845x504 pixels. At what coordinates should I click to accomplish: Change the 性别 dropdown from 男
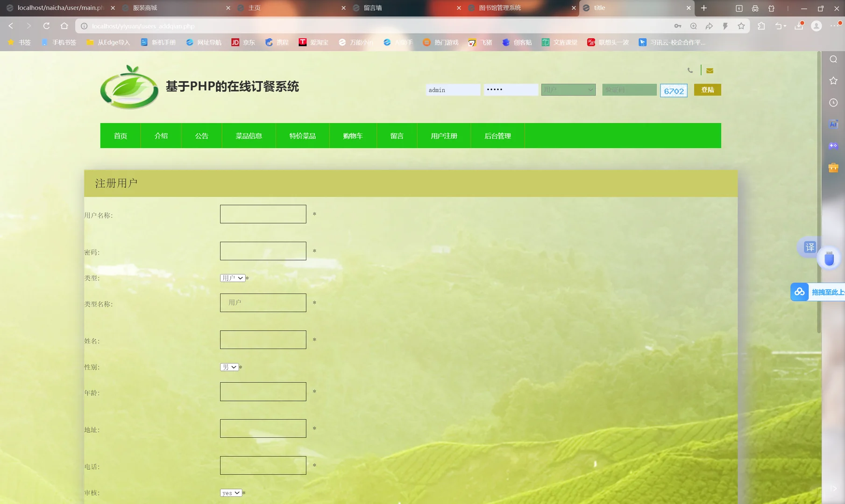(x=229, y=367)
